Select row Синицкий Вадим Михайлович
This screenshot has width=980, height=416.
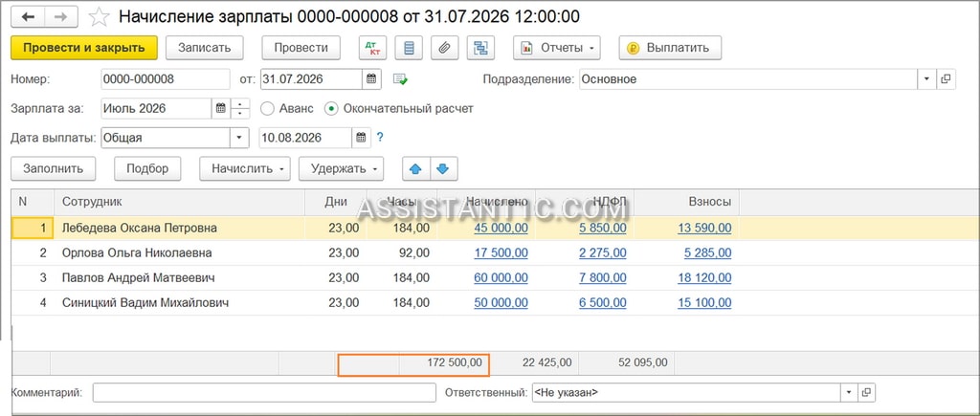pos(495,303)
